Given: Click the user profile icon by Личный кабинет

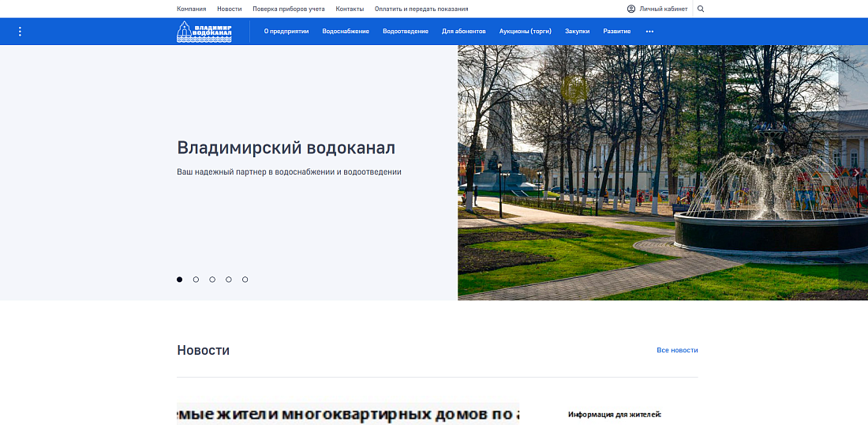Looking at the screenshot, I should 631,9.
